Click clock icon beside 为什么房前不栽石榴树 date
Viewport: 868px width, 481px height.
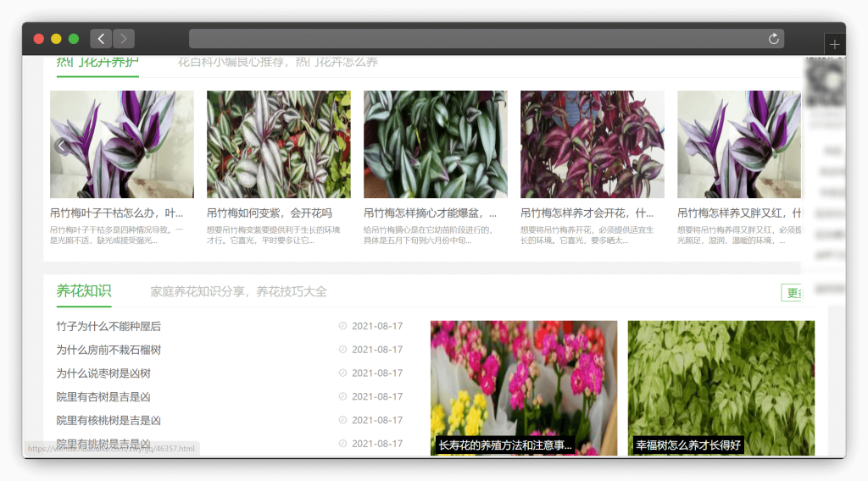coord(342,350)
